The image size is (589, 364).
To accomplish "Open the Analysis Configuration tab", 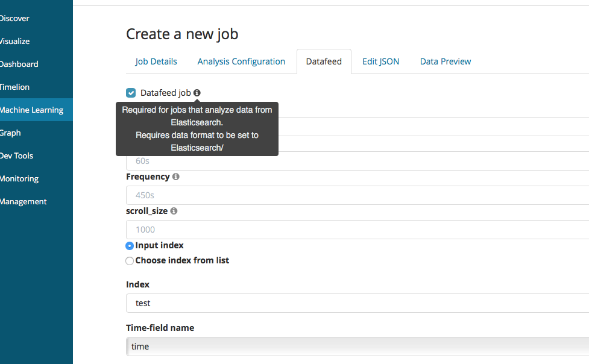I will 241,61.
